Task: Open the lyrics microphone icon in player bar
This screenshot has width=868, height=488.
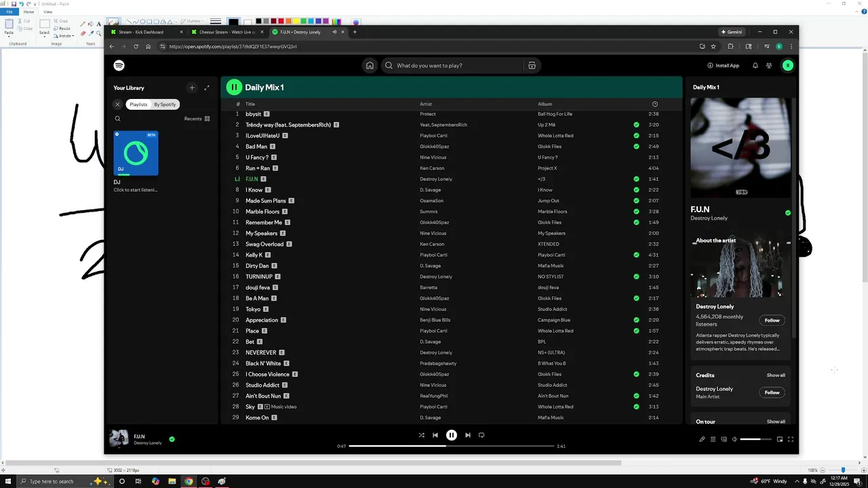Action: pyautogui.click(x=703, y=439)
